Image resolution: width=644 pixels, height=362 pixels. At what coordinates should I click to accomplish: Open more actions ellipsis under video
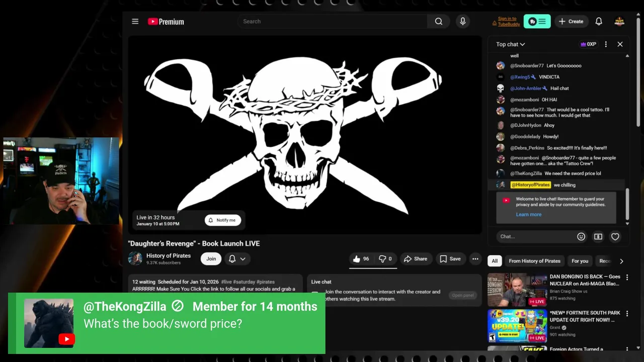475,259
